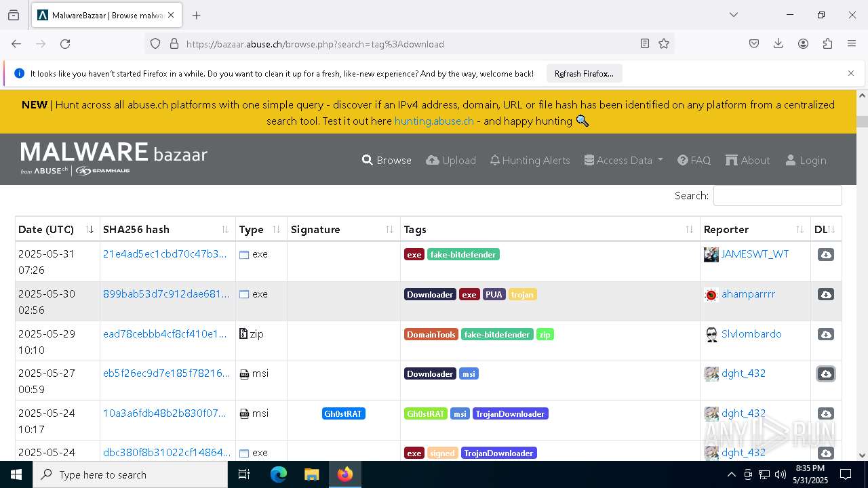Sort the table by Type column

(261, 230)
